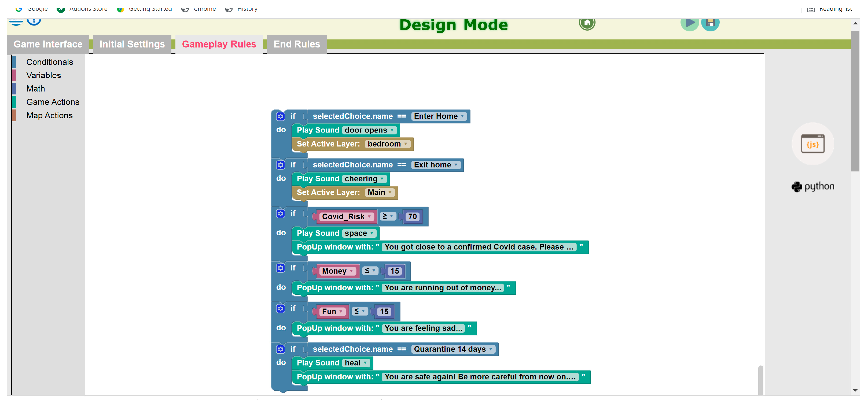Click gear icon on Enter Home if block
The height and width of the screenshot is (403, 868).
280,117
